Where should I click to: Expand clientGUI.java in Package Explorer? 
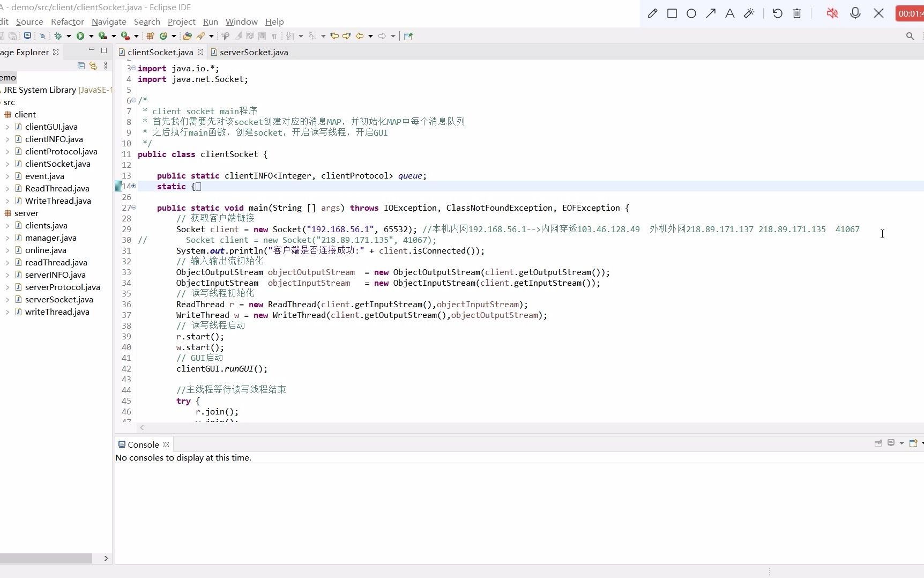(x=7, y=127)
